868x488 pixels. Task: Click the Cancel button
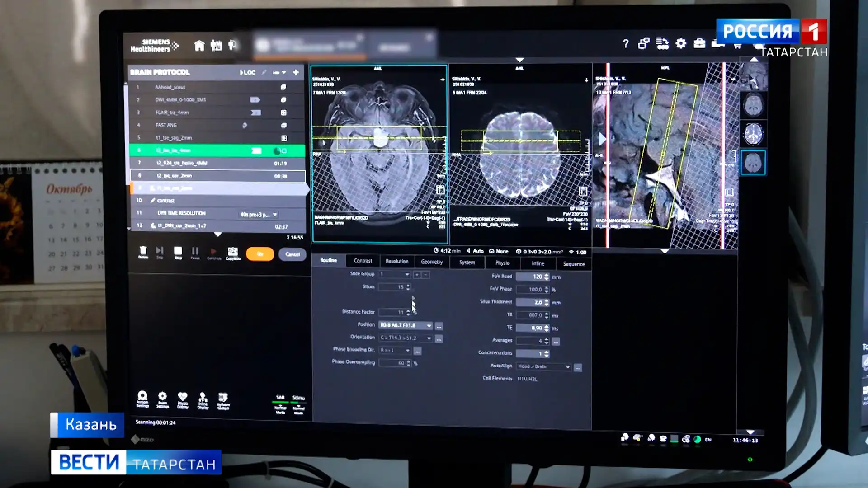click(x=292, y=254)
